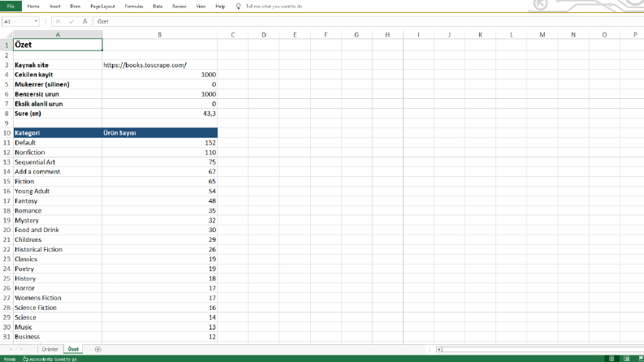Expand the Name Box dropdown arrow
The width and height of the screenshot is (644, 362).
37,21
